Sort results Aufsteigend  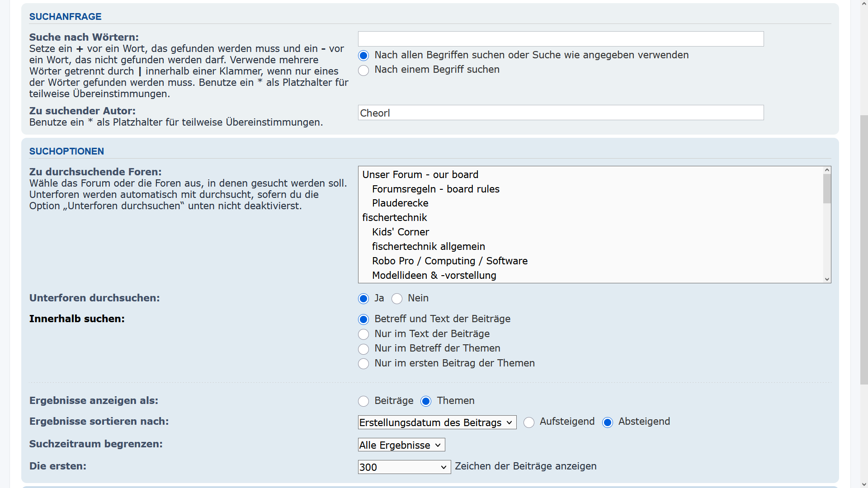[529, 422]
